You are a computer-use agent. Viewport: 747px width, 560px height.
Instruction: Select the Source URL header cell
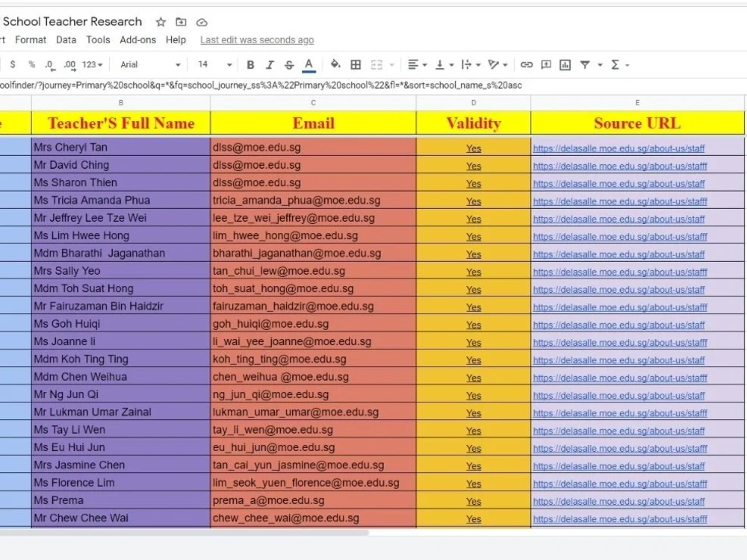pos(637,123)
